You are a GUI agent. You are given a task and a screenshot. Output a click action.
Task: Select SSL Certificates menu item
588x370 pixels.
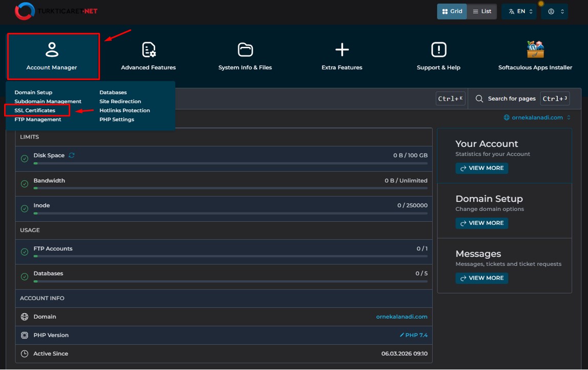click(35, 110)
